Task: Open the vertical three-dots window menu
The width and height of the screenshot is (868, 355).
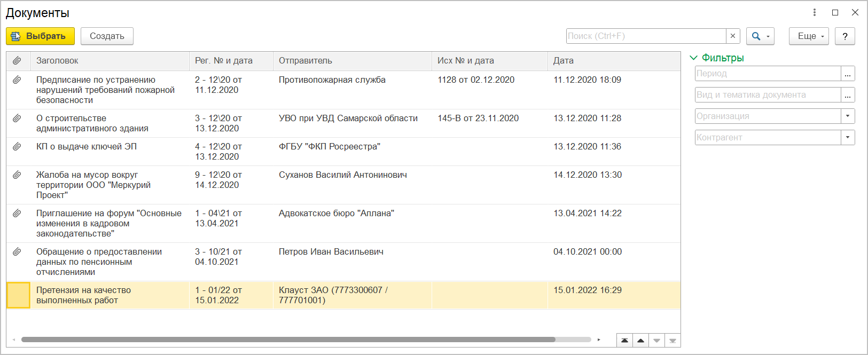Action: tap(815, 12)
